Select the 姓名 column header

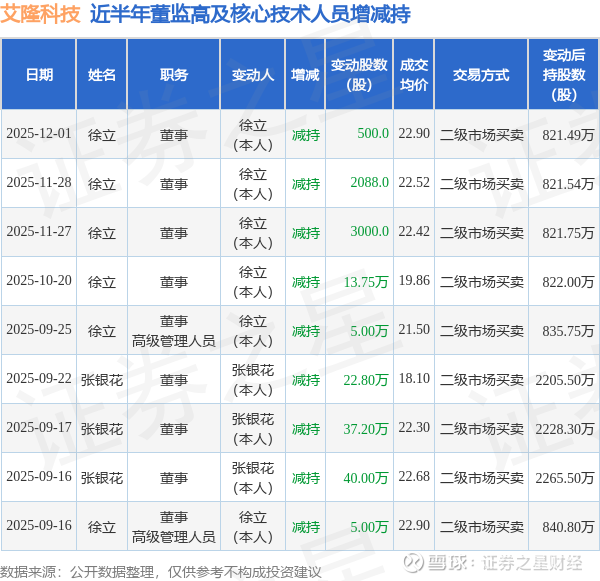[x=101, y=74]
